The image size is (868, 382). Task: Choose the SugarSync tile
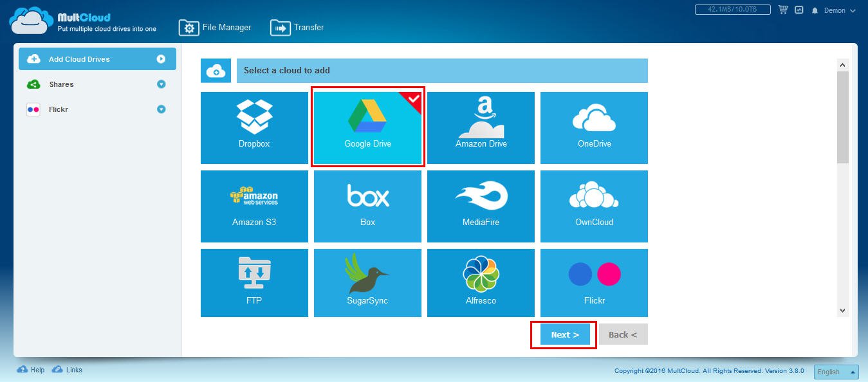(367, 283)
